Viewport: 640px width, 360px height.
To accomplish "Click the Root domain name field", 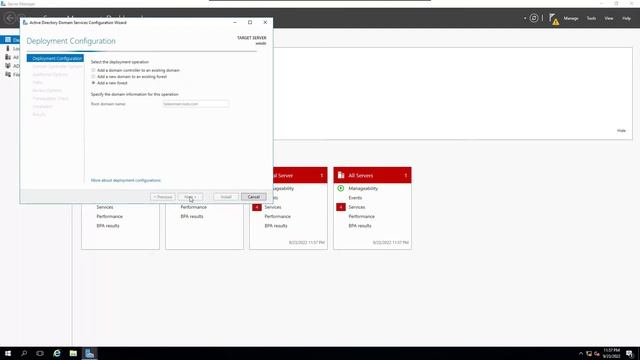I will [196, 104].
